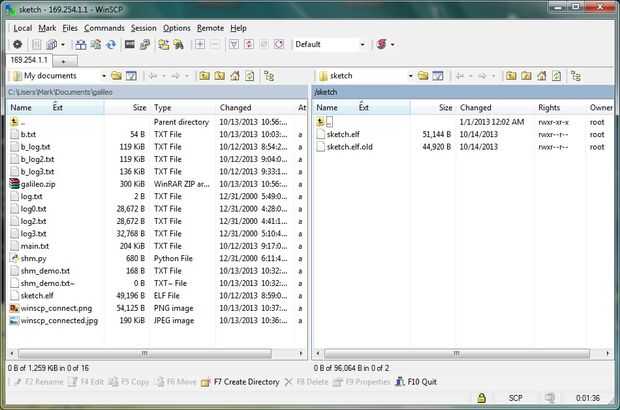Click the remote panel horizontal scrollbar thumb

coord(457,353)
